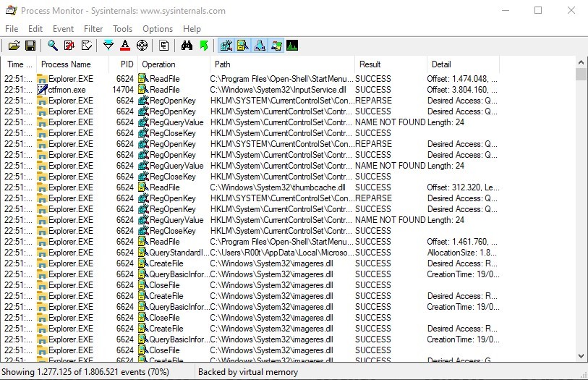Click the PID column header
Image resolution: width=588 pixels, height=380 pixels.
pos(124,64)
